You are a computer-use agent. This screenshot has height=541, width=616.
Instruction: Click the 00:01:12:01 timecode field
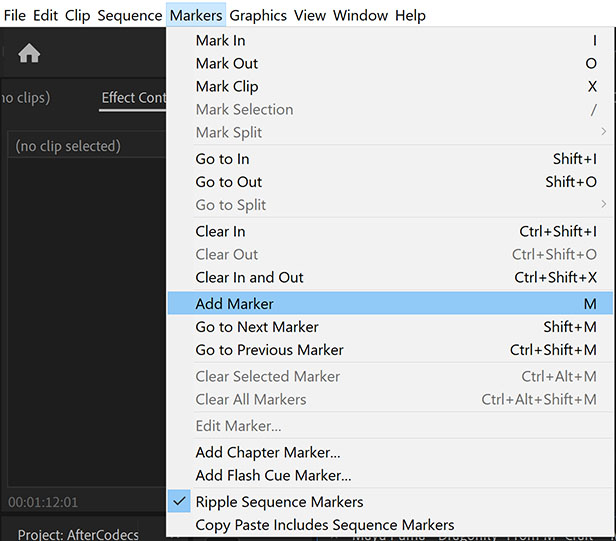tap(43, 501)
